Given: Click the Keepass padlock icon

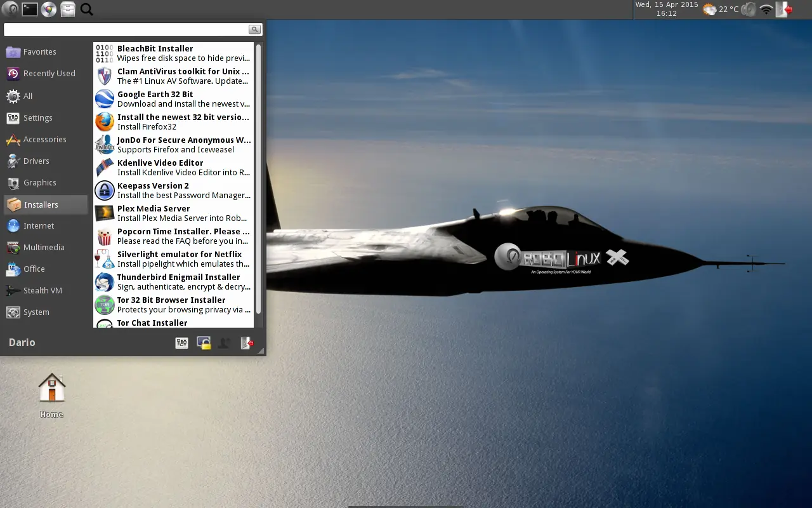Looking at the screenshot, I should tap(105, 190).
